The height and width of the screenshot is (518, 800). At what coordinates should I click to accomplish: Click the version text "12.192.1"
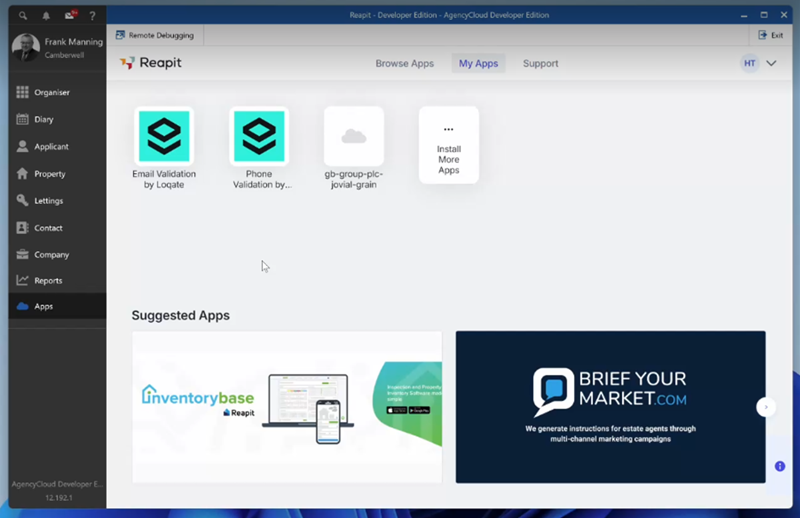click(59, 498)
